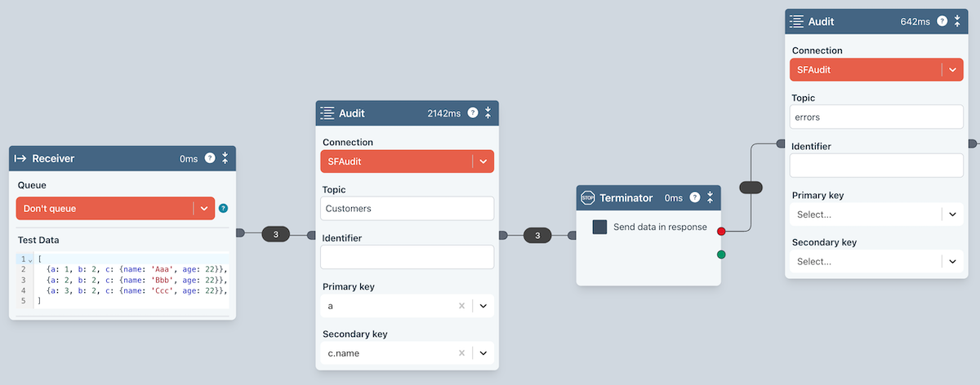
Task: Click the help icon on the Customers Audit node
Action: tap(473, 113)
